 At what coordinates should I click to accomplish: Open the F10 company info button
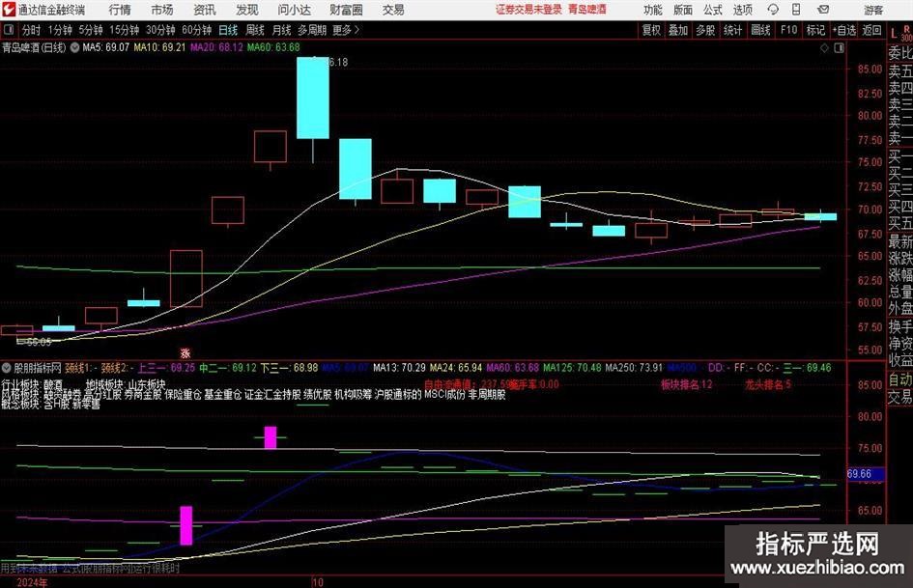coord(789,30)
